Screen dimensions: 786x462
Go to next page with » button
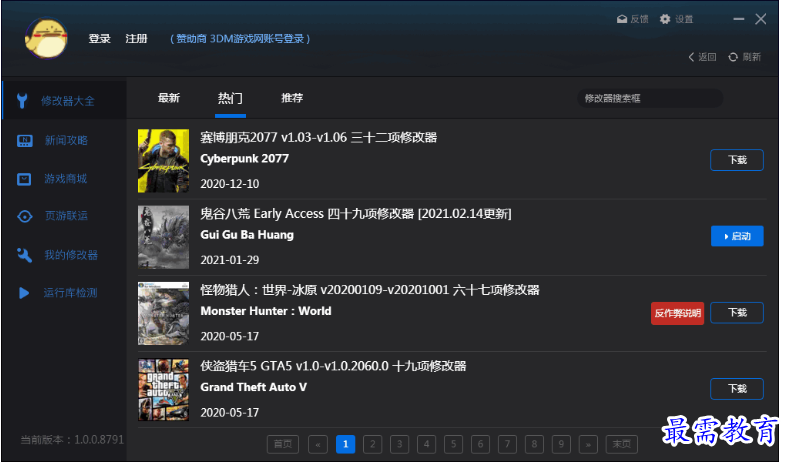[x=588, y=444]
